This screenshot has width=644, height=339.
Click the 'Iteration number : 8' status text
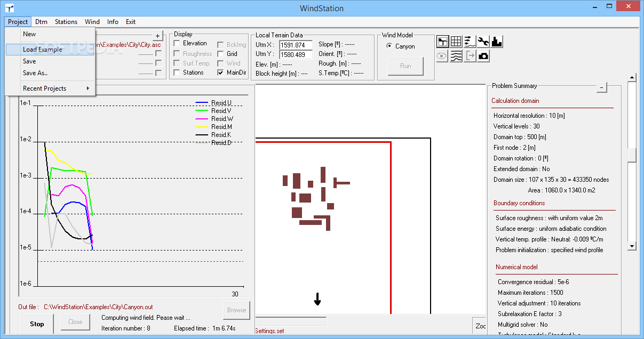126,328
